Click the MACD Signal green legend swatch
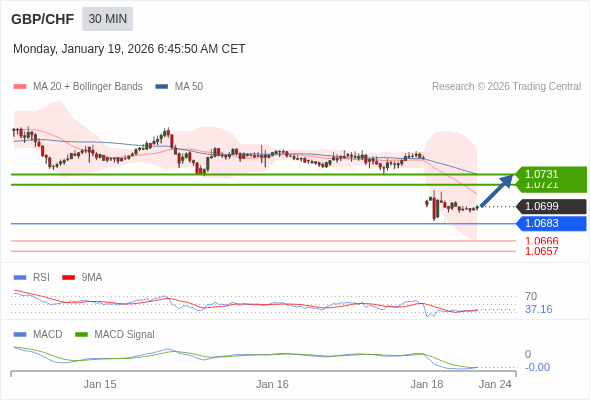Viewport: 590px width, 400px height. click(x=81, y=335)
